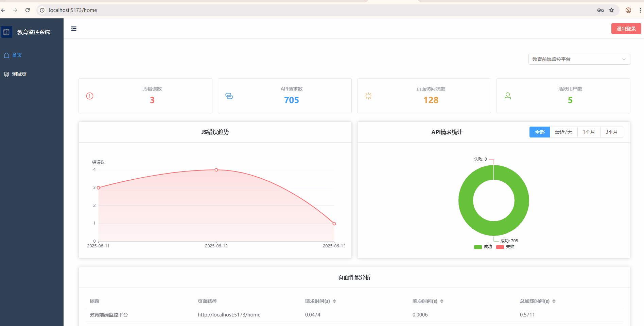Click the browser back arrow

(x=3, y=10)
